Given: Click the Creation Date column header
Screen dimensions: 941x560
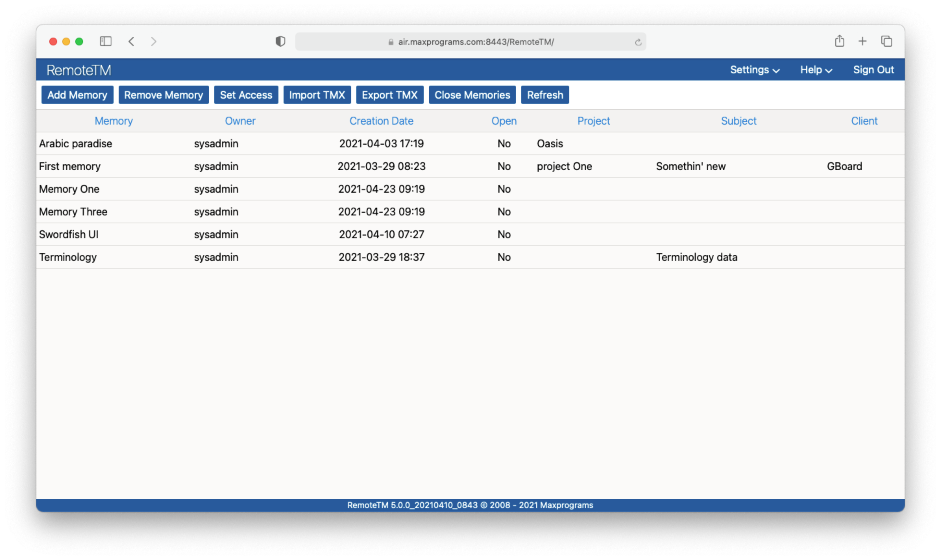Looking at the screenshot, I should pyautogui.click(x=382, y=121).
